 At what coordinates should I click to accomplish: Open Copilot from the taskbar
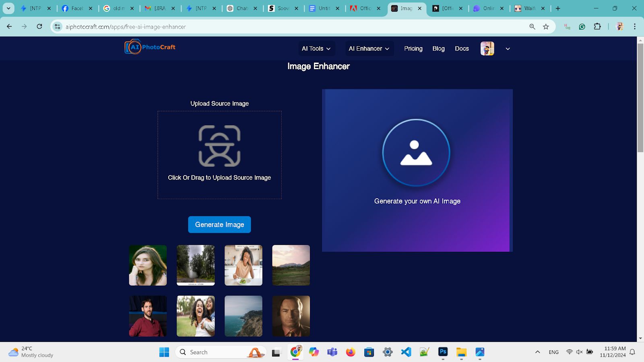(314, 352)
